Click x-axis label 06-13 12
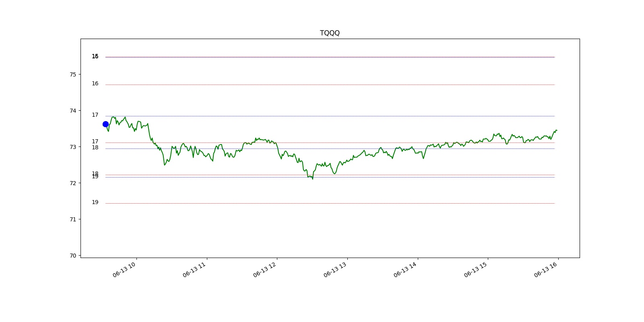This screenshot has width=644, height=322. coord(265,269)
